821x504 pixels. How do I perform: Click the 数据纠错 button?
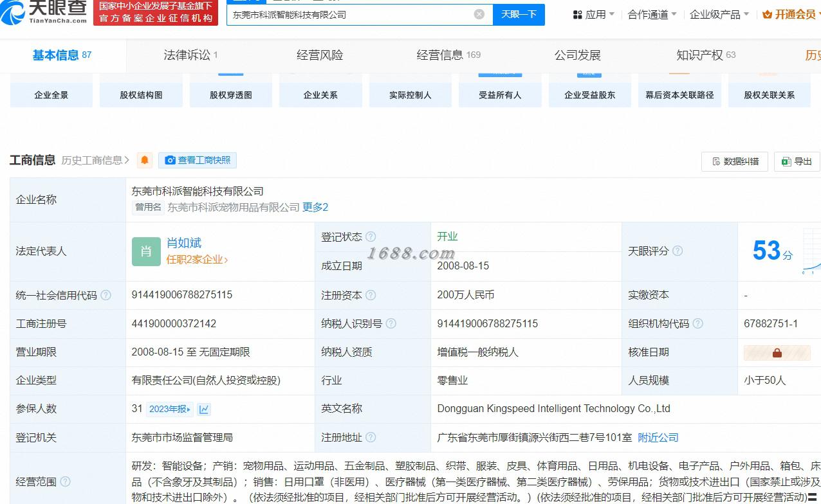735,161
